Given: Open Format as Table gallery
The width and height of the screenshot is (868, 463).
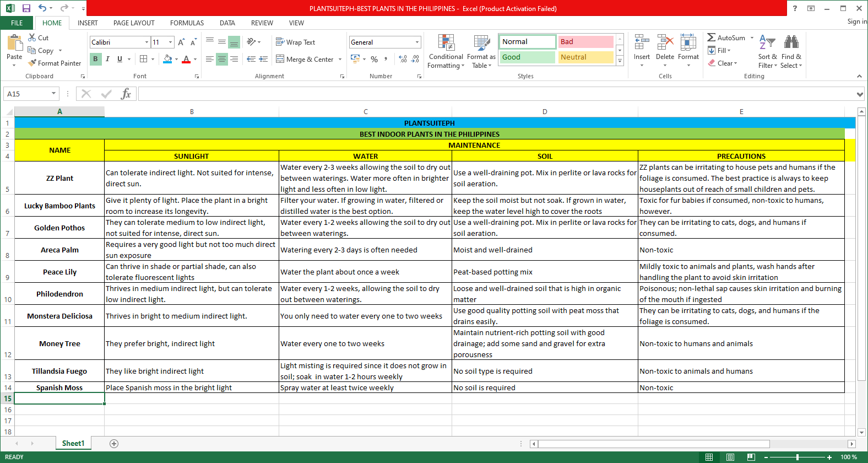Looking at the screenshot, I should [x=481, y=51].
